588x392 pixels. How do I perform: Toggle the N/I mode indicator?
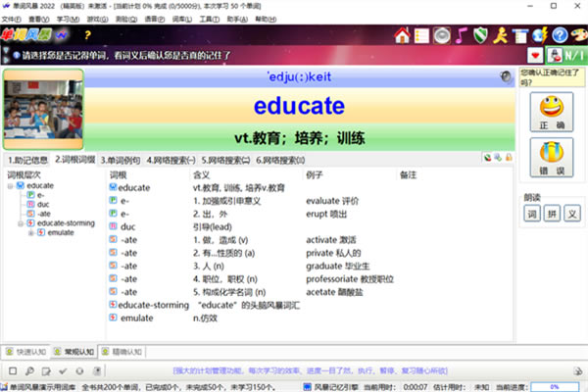point(572,55)
